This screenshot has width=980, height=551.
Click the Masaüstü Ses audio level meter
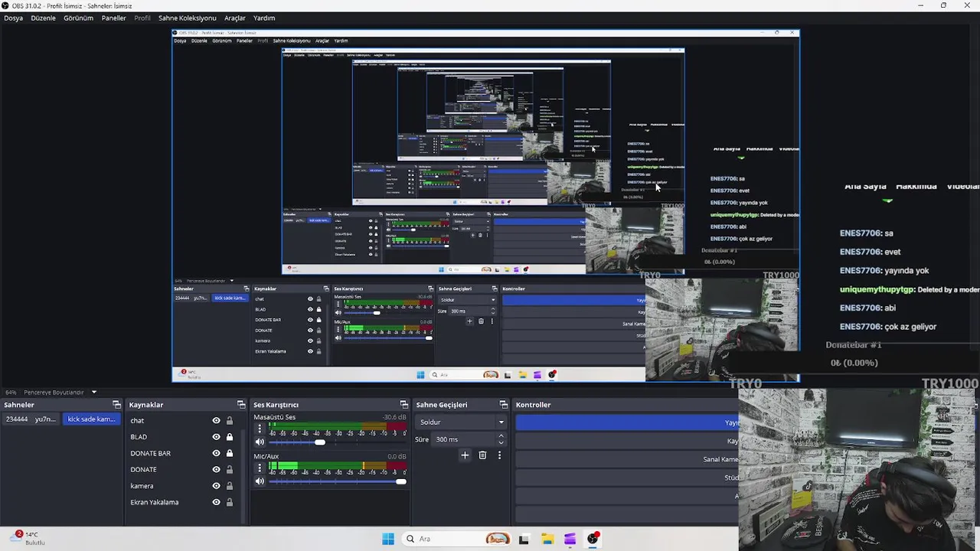pos(338,425)
